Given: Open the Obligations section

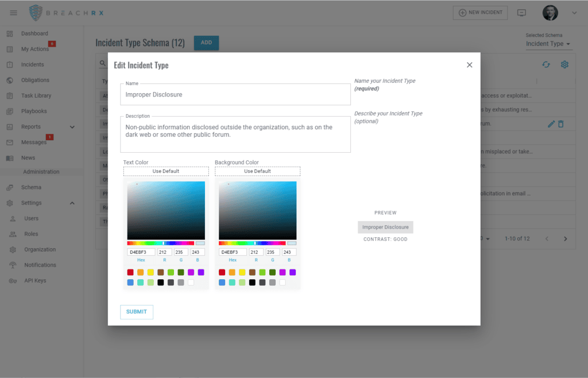Looking at the screenshot, I should 36,80.
